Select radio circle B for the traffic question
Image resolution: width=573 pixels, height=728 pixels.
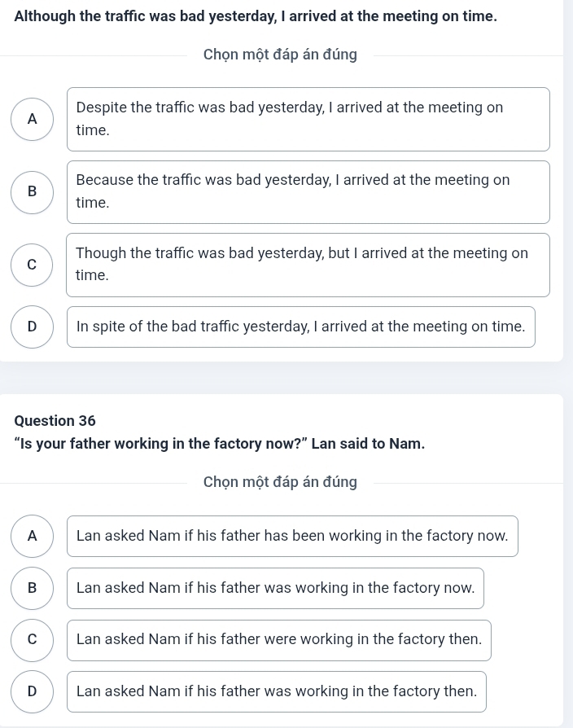pyautogui.click(x=32, y=192)
